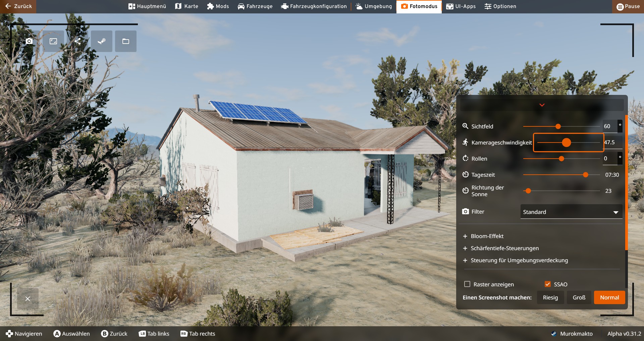Click the Steam icon beside Murokmakto
644x341 pixels.
tap(554, 334)
